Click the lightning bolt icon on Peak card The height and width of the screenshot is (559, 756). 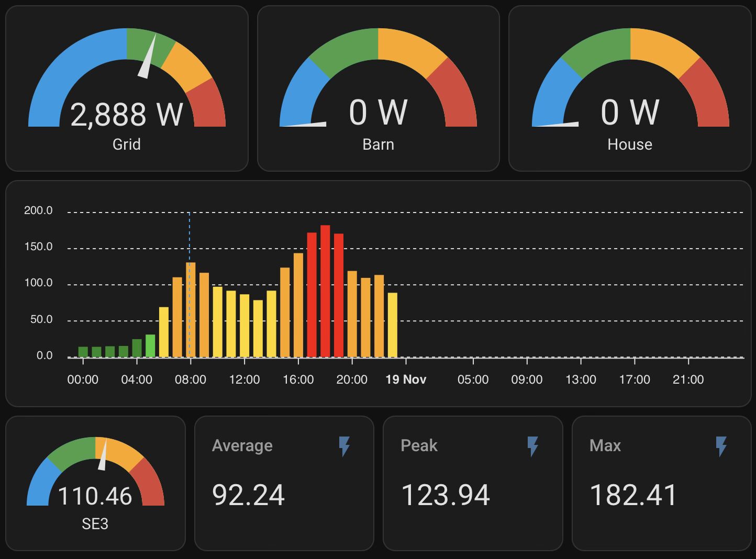[532, 446]
